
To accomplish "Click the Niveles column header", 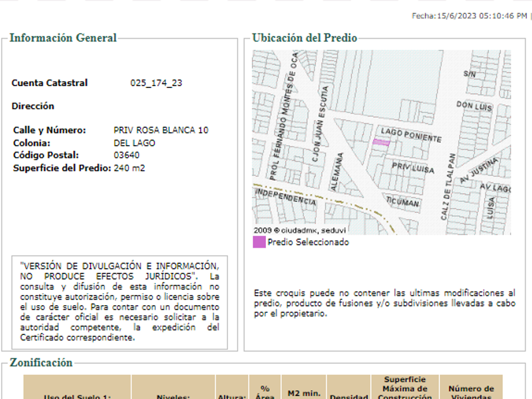I will tap(173, 396).
